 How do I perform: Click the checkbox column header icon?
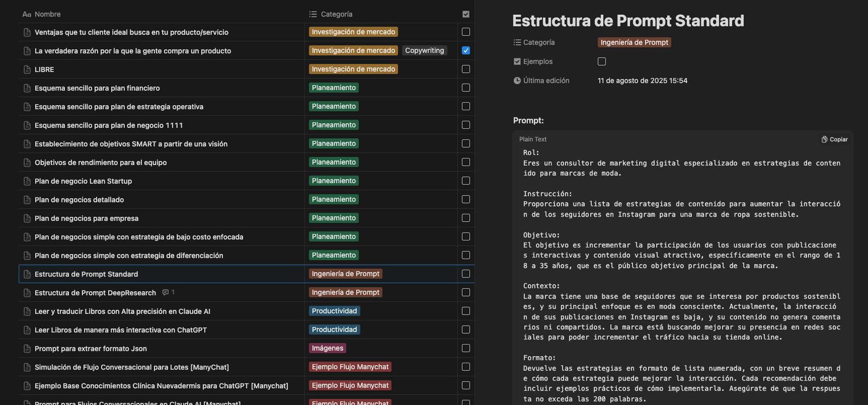pyautogui.click(x=465, y=14)
